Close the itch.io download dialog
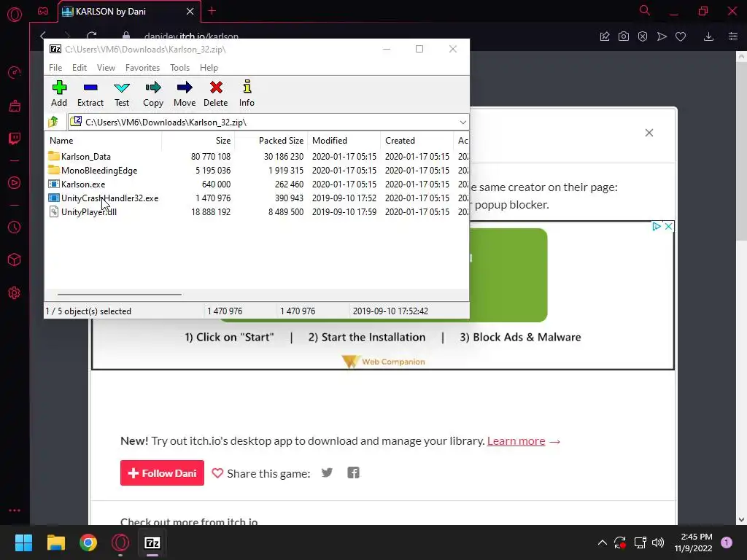This screenshot has height=560, width=747. click(649, 133)
